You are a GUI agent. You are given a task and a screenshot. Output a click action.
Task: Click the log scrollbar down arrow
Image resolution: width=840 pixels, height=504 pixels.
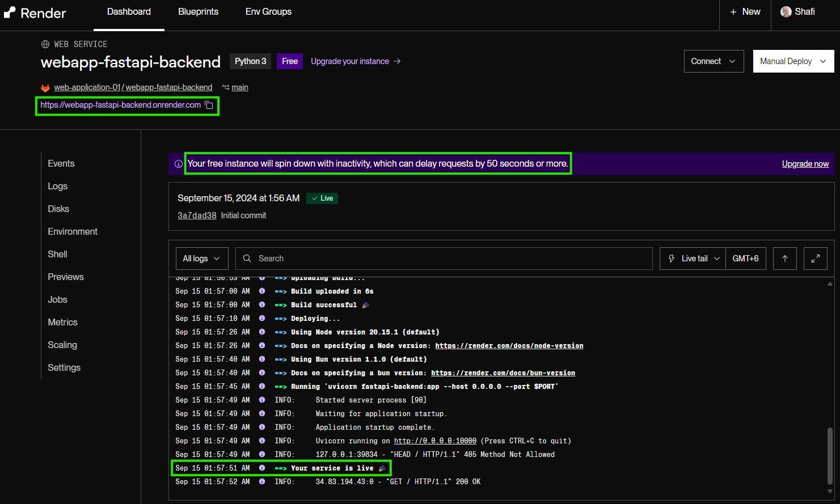pos(830,492)
